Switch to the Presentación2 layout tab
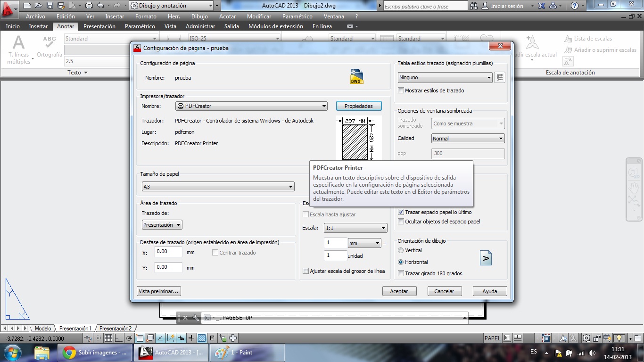 point(116,328)
